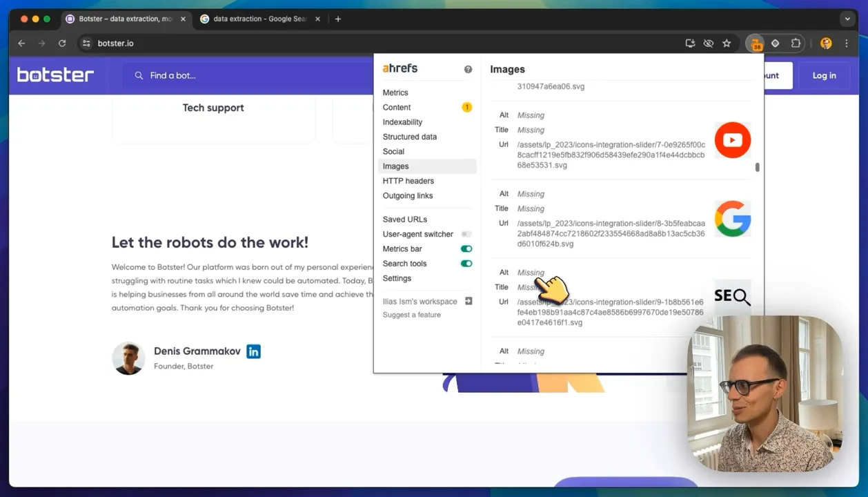Screen dimensions: 868x497
Task: Open the Metrics section in Ahrefs
Action: (395, 92)
